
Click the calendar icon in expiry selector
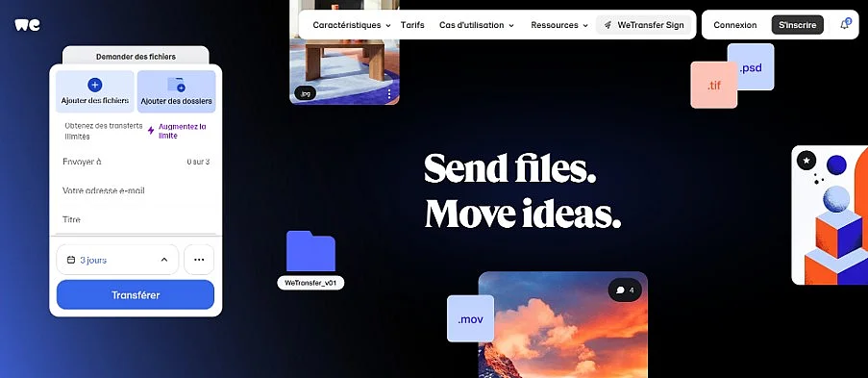click(x=71, y=260)
